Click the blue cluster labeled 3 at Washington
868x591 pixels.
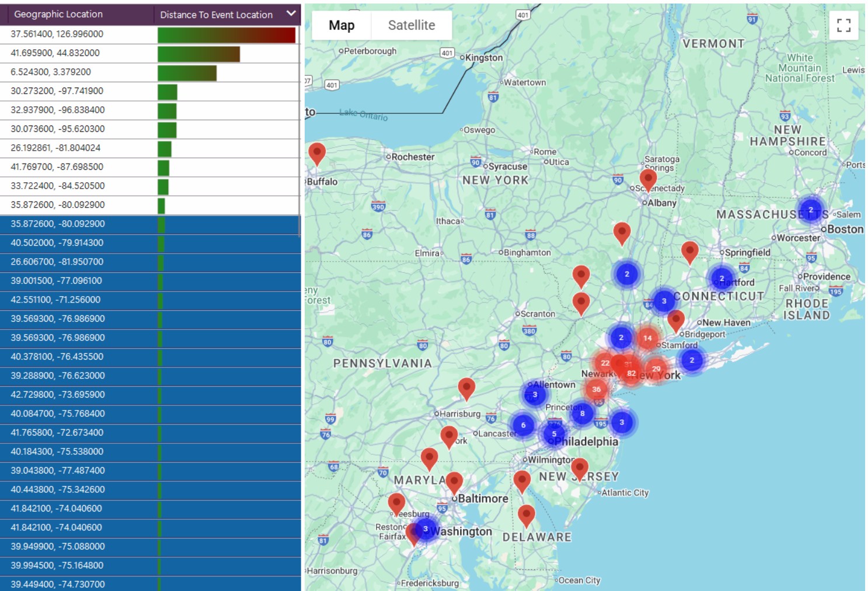pos(426,529)
